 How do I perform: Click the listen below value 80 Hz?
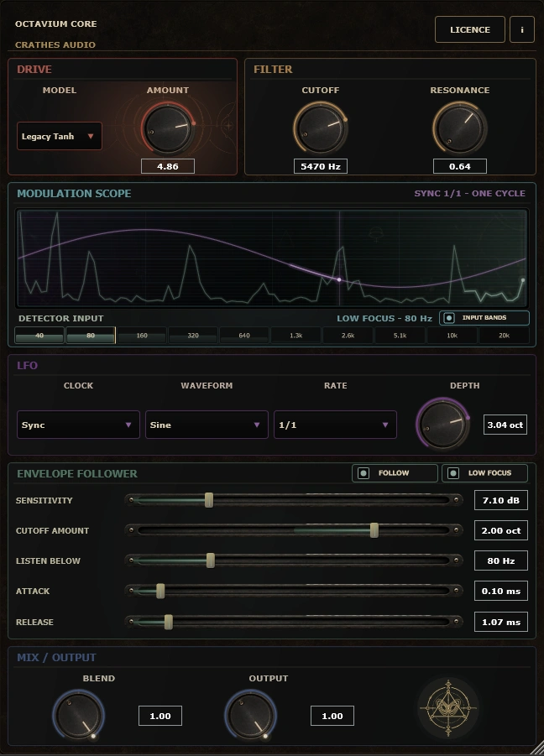(501, 560)
